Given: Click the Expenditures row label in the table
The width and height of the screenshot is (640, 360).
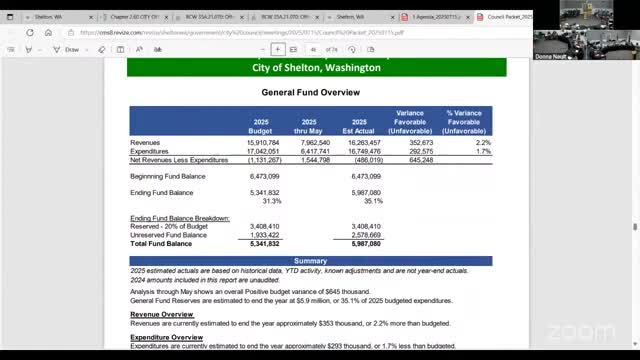Looking at the screenshot, I should point(149,151).
